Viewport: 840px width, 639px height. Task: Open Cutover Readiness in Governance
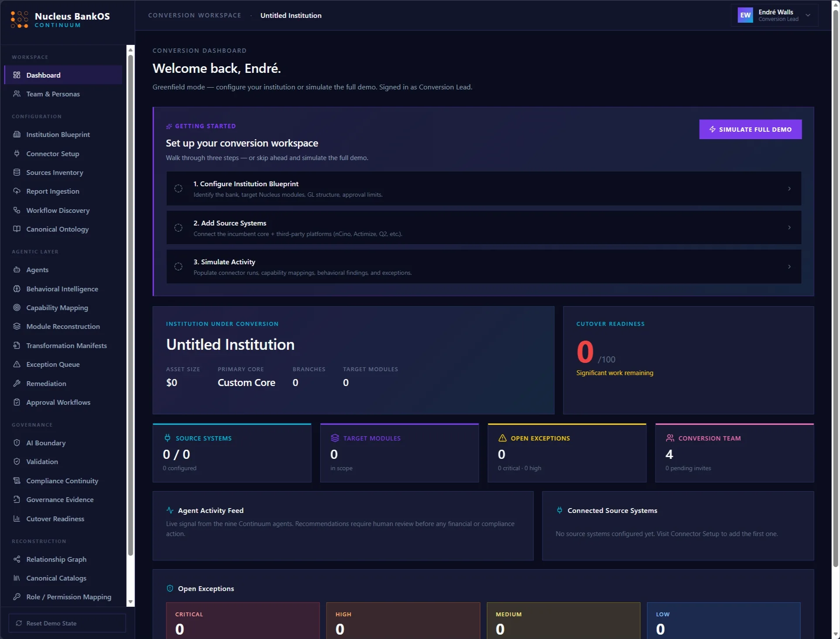point(63,519)
